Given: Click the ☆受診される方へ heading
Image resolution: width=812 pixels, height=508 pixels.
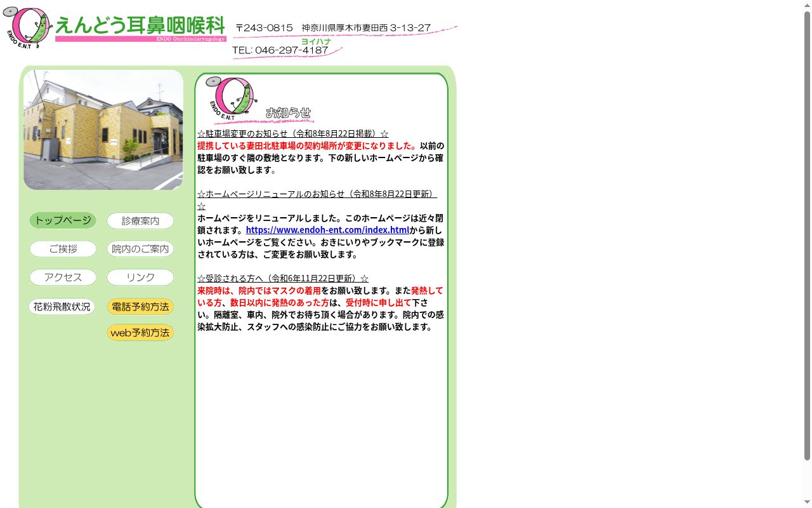Looking at the screenshot, I should point(283,278).
